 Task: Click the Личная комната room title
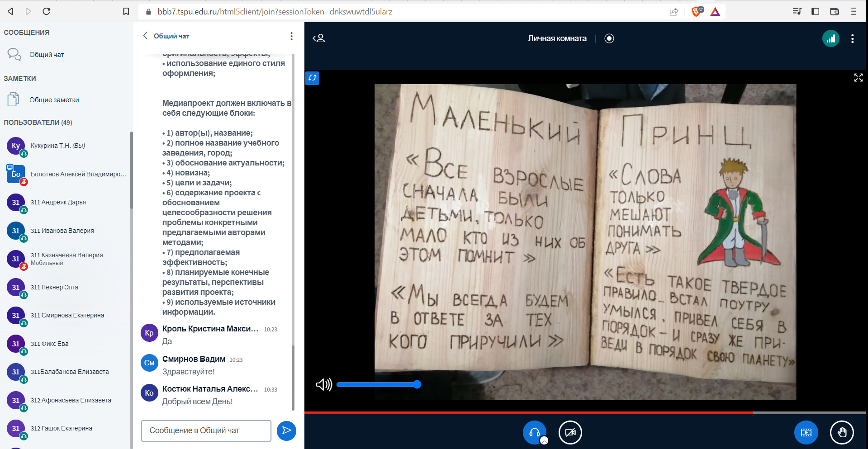557,38
